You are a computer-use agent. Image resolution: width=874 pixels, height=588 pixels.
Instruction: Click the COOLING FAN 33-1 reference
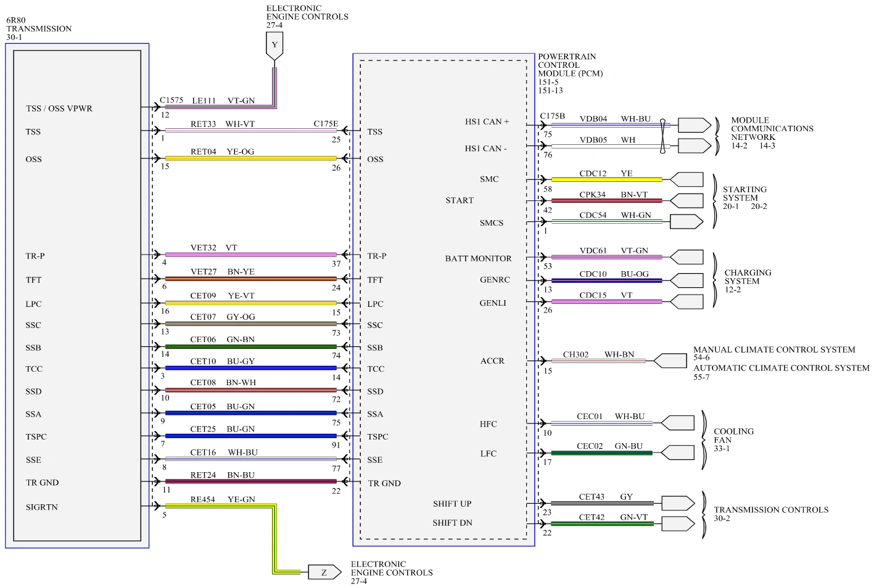pyautogui.click(x=733, y=440)
